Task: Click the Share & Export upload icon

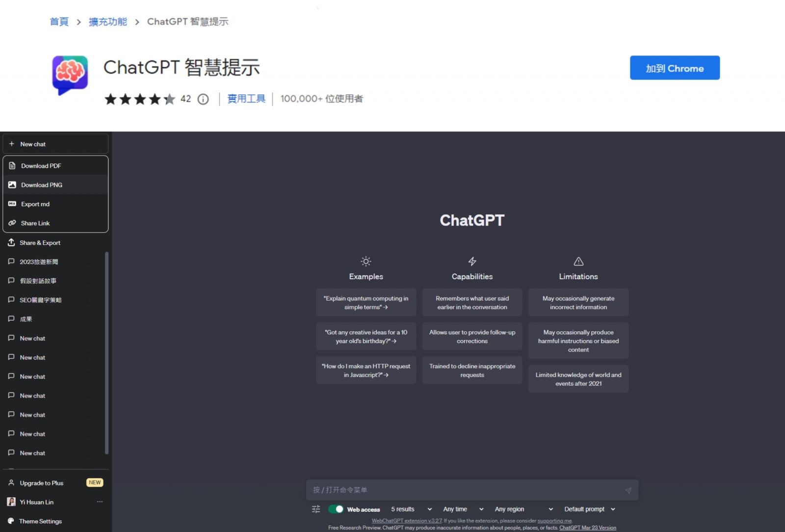Action: pyautogui.click(x=11, y=242)
